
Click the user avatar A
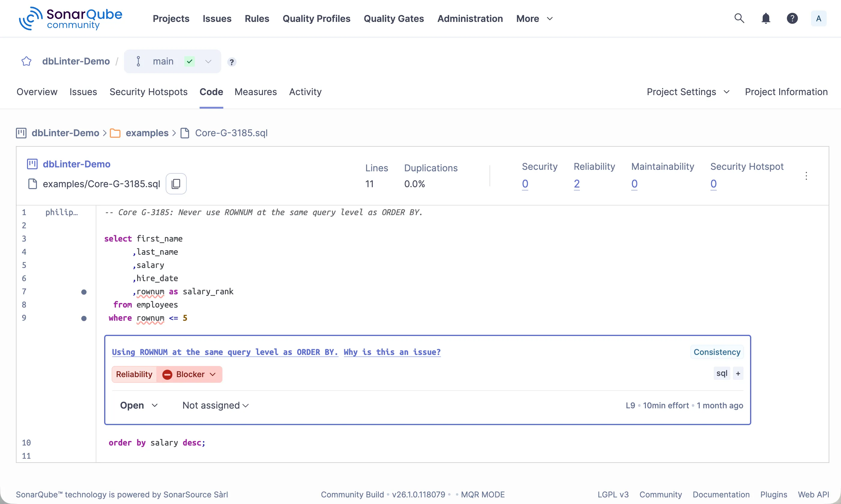(x=818, y=18)
